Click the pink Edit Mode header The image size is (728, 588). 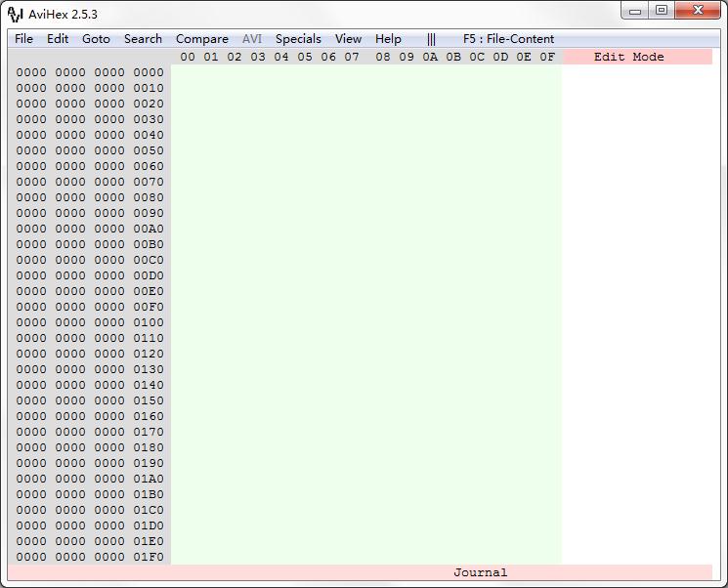pos(628,57)
